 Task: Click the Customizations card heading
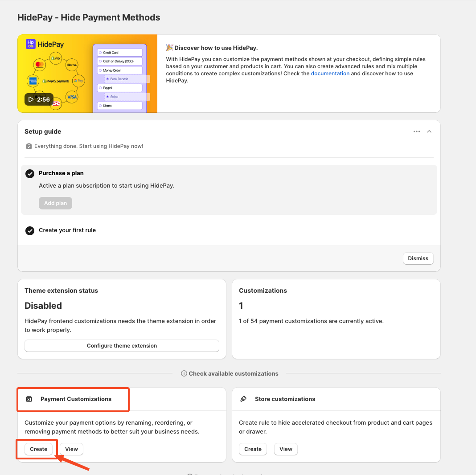coord(263,291)
